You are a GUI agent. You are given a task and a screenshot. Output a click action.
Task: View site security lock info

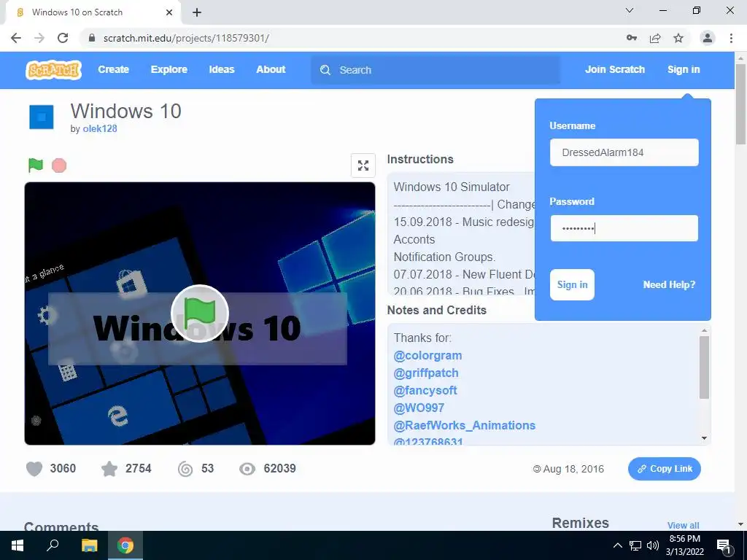(93, 38)
